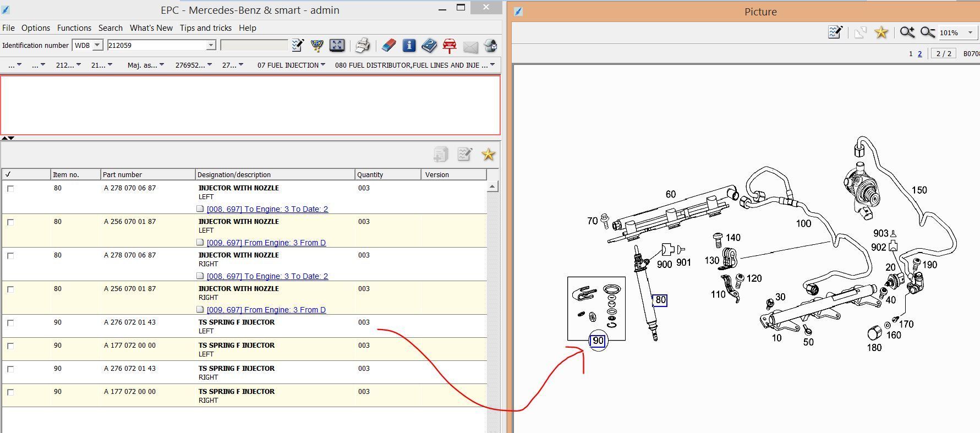Screen dimensions: 980x433
Task: Click the envelope mail icon
Action: pyautogui.click(x=470, y=46)
